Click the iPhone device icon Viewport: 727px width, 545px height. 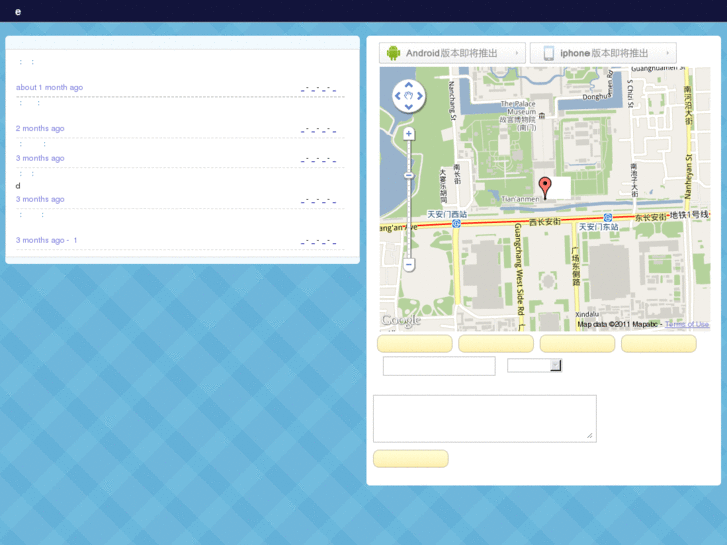548,53
